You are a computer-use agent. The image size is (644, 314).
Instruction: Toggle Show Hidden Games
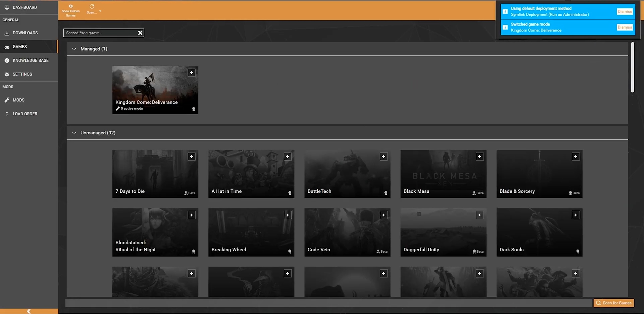(x=71, y=11)
